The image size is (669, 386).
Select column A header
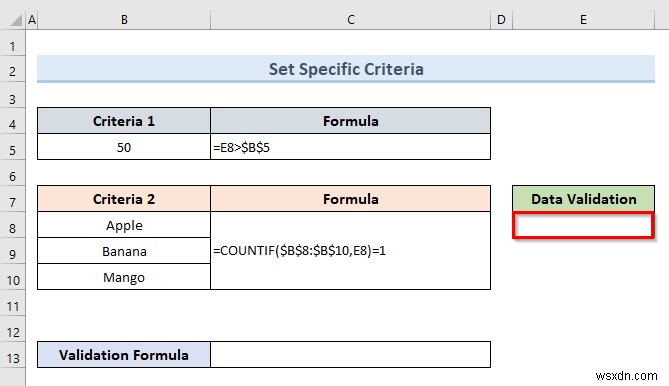pos(32,20)
